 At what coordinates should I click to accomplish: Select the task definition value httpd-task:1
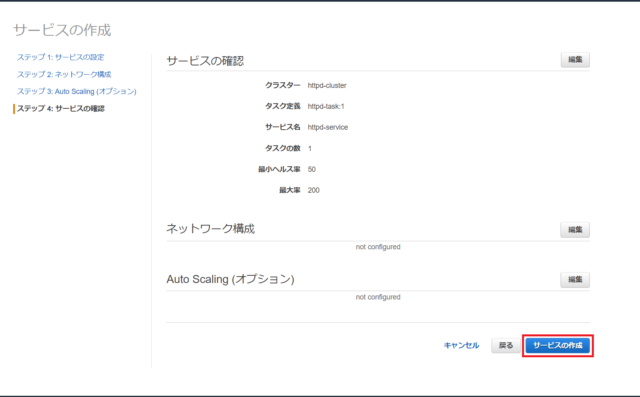[326, 106]
